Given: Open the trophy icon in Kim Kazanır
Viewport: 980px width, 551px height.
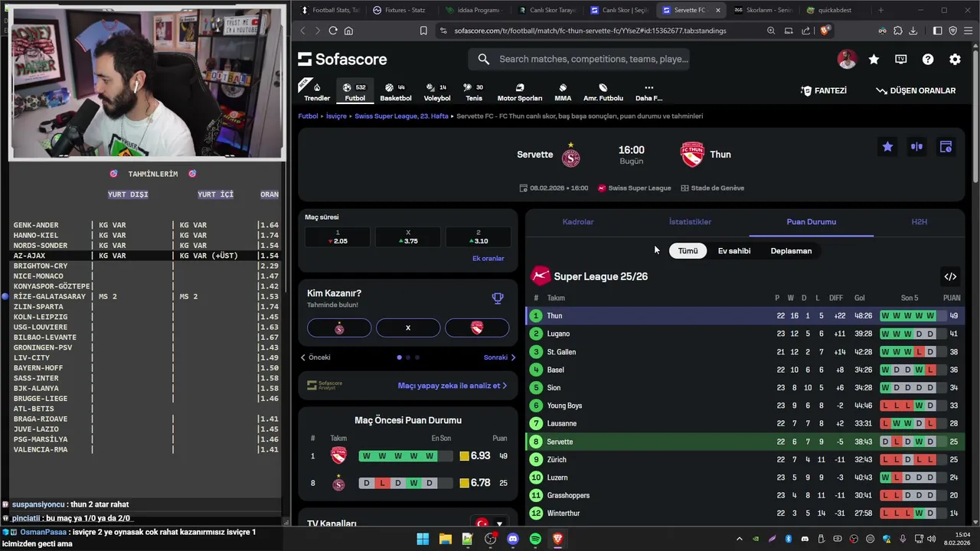Looking at the screenshot, I should pos(498,298).
